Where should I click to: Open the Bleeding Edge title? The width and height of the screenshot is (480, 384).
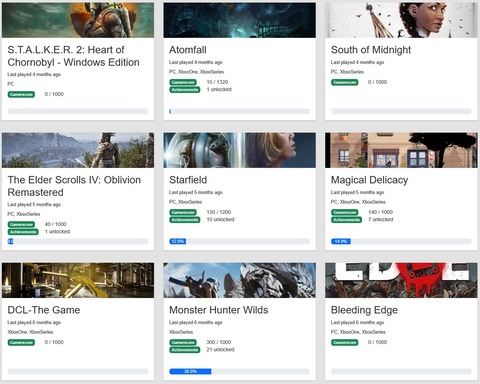click(x=364, y=310)
